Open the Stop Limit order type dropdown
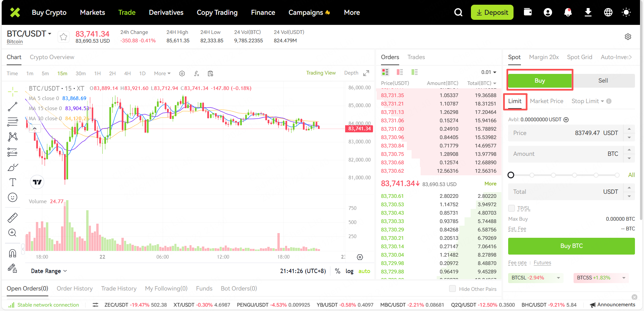 pos(587,101)
